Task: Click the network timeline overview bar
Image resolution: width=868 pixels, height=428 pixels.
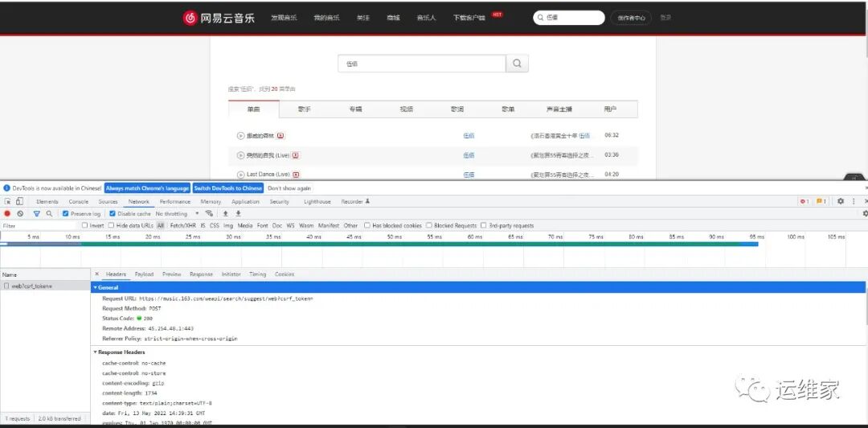Action: pos(379,244)
